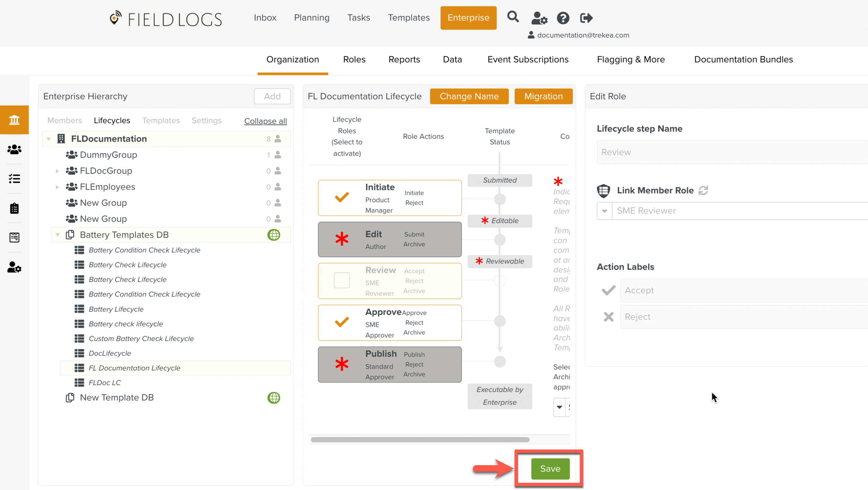
Task: Click the red asterisk on Publish role
Action: 342,364
